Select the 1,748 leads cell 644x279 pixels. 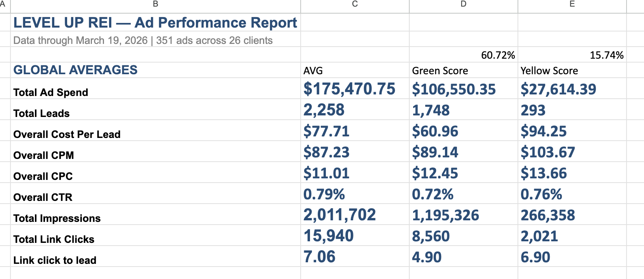pos(464,110)
